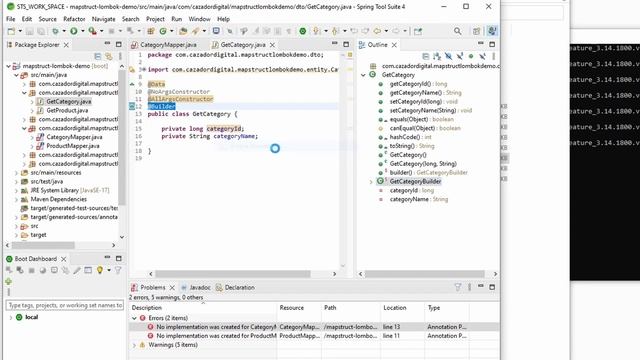Click the Back navigation arrow in toolbar
This screenshot has width=640, height=360.
(x=377, y=31)
